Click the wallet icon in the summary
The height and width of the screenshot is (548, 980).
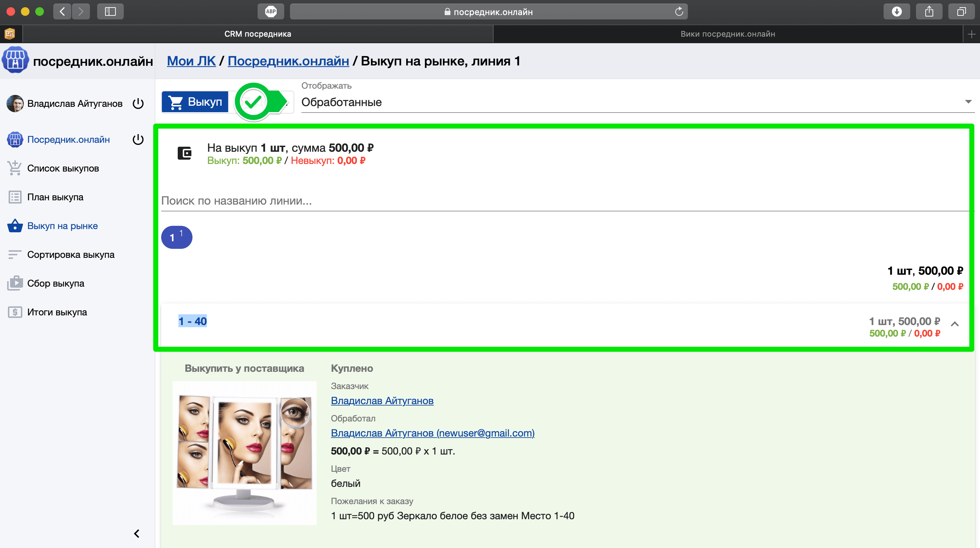tap(185, 153)
